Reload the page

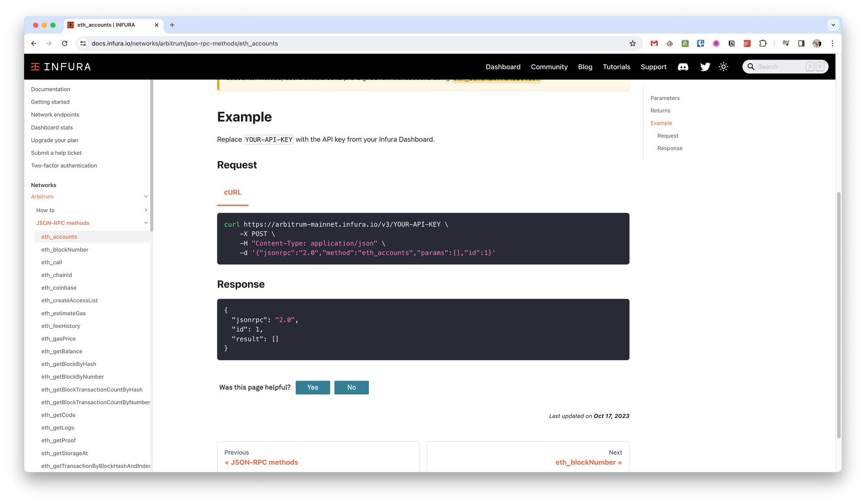[65, 43]
